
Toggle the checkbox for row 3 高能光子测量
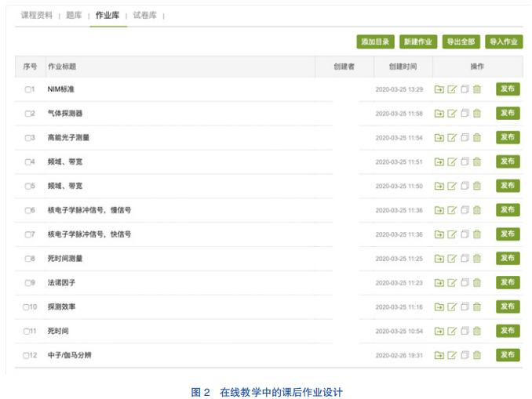coord(27,138)
